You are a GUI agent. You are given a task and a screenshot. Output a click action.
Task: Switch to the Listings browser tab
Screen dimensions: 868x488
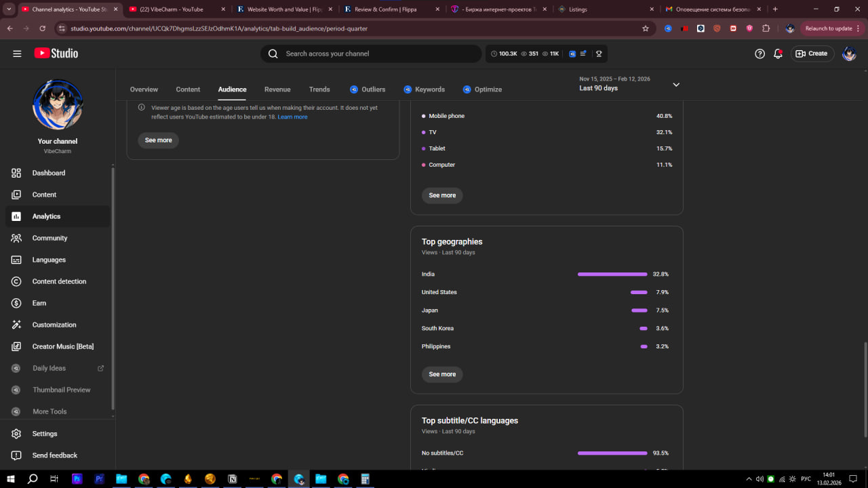(x=606, y=9)
